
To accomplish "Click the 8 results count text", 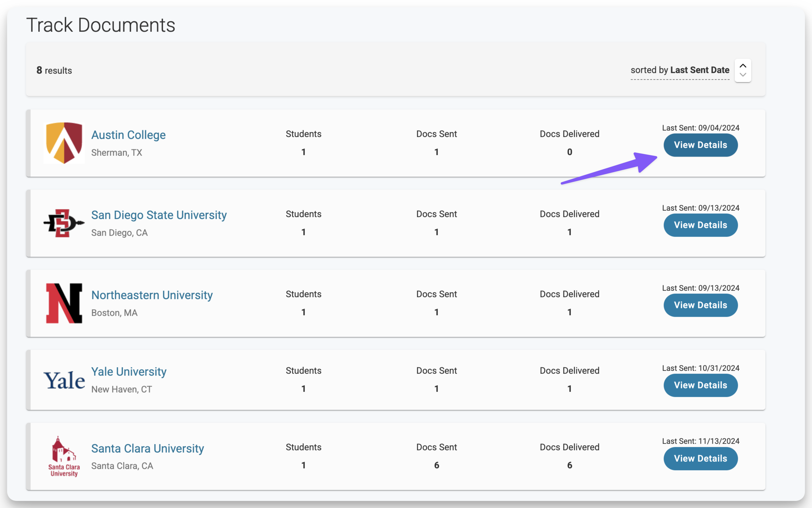I will (x=54, y=70).
